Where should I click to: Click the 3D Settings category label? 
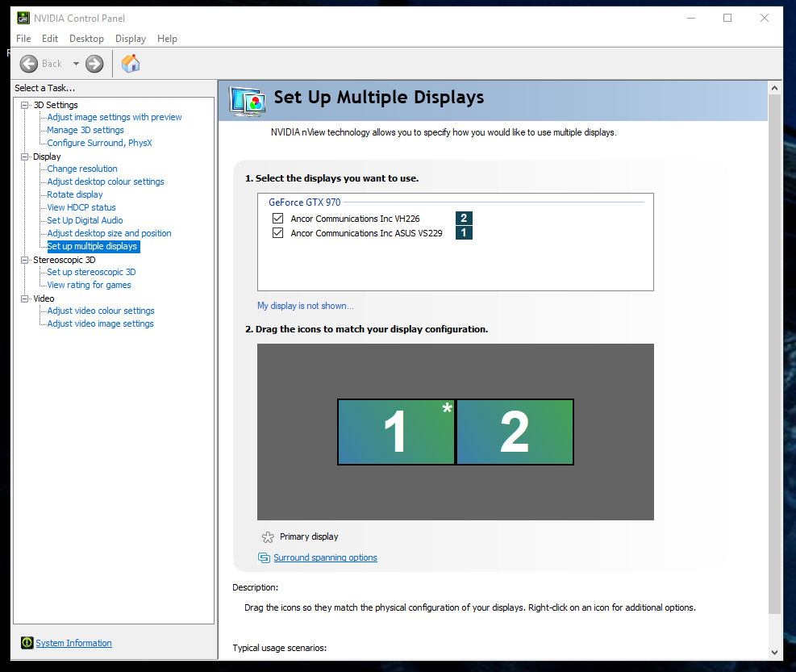pos(56,105)
